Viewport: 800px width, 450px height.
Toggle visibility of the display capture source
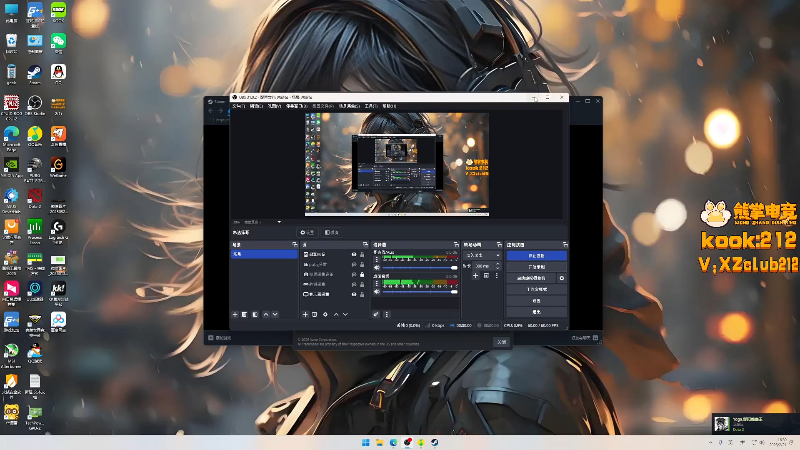coord(354,294)
